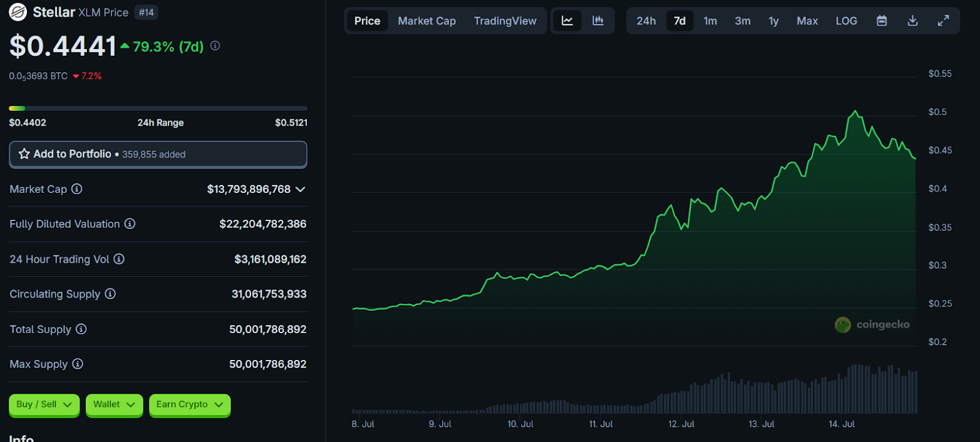Click Market Cap value $13,793,896,768
980x442 pixels.
[249, 189]
